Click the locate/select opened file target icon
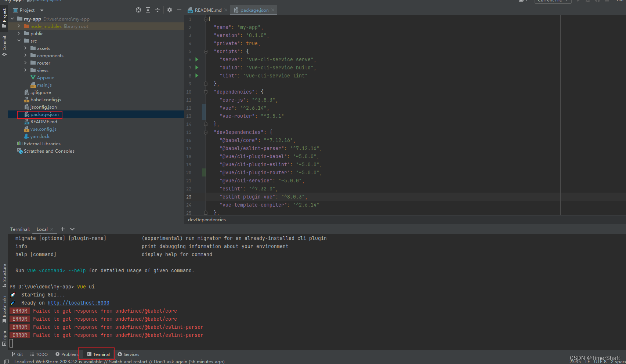Screen dimensions: 626x364 click(138, 10)
